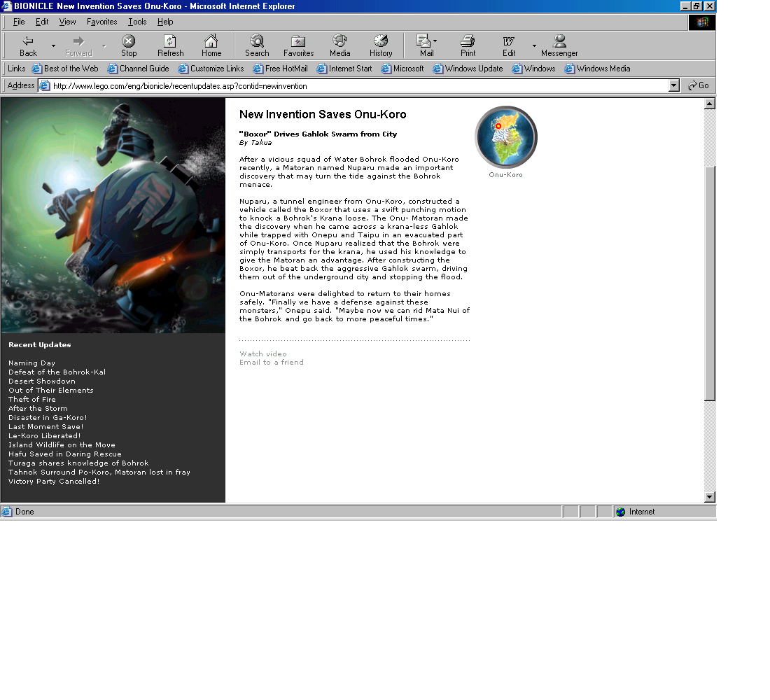Open the File menu
This screenshot has width=770, height=700.
coord(19,22)
